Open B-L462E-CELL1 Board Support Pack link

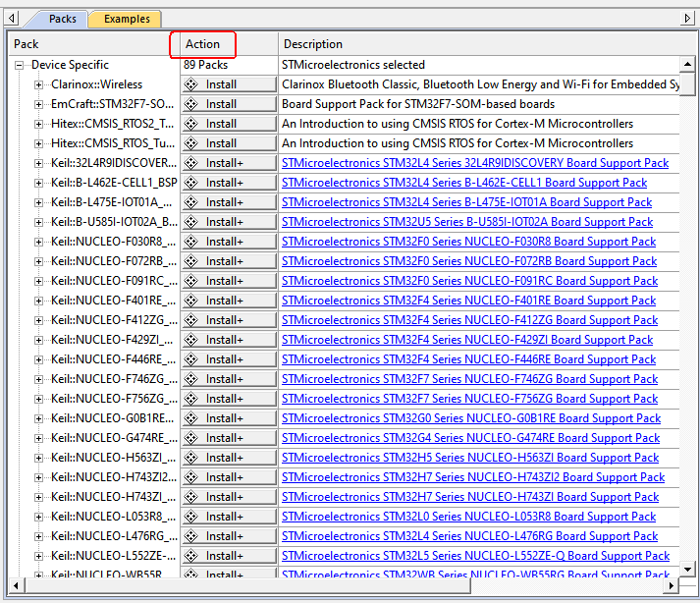pos(464,183)
